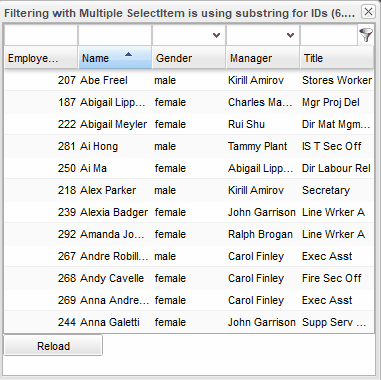Sort by Title column header
Viewport: 381px width, 380px height.
337,58
